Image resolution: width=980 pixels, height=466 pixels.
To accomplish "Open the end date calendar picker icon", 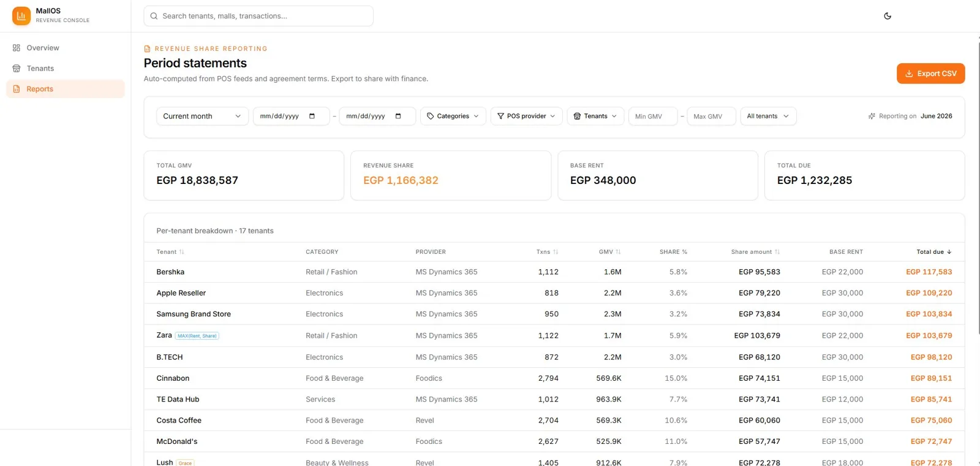I will (398, 116).
